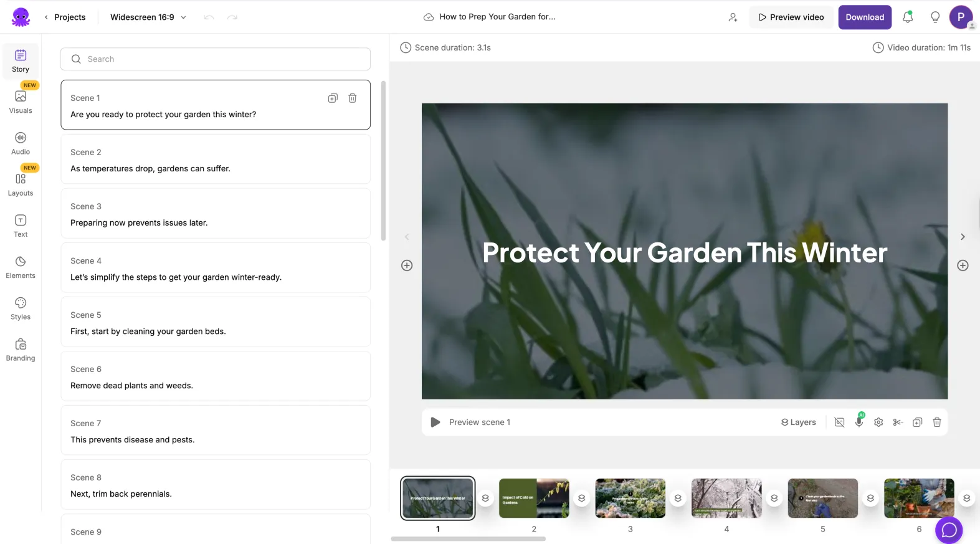This screenshot has width=980, height=544.
Task: Click transition icon between thumbnails 1 and 2
Action: (x=485, y=498)
